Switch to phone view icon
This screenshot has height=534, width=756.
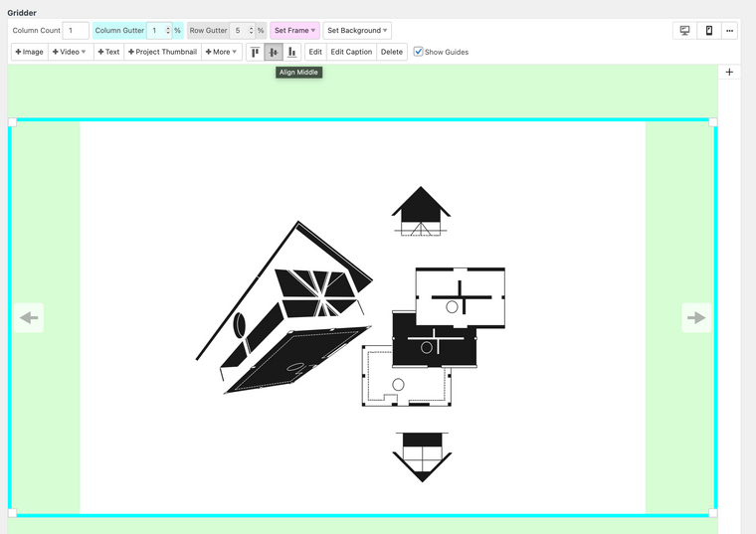point(708,31)
